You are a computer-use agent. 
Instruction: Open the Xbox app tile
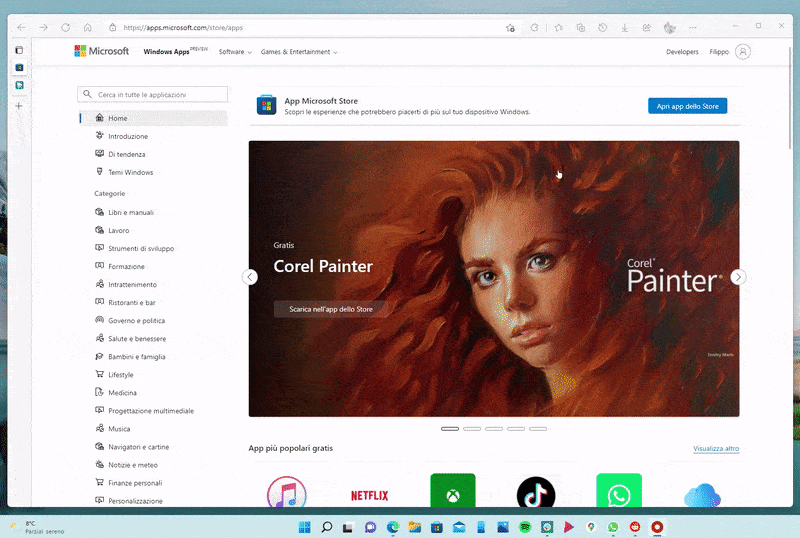click(453, 491)
